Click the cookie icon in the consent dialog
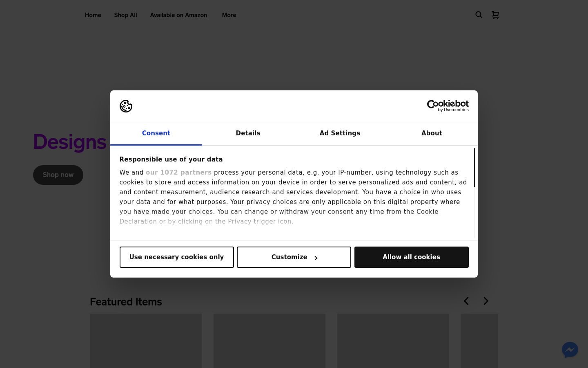This screenshot has height=368, width=588. (x=126, y=106)
